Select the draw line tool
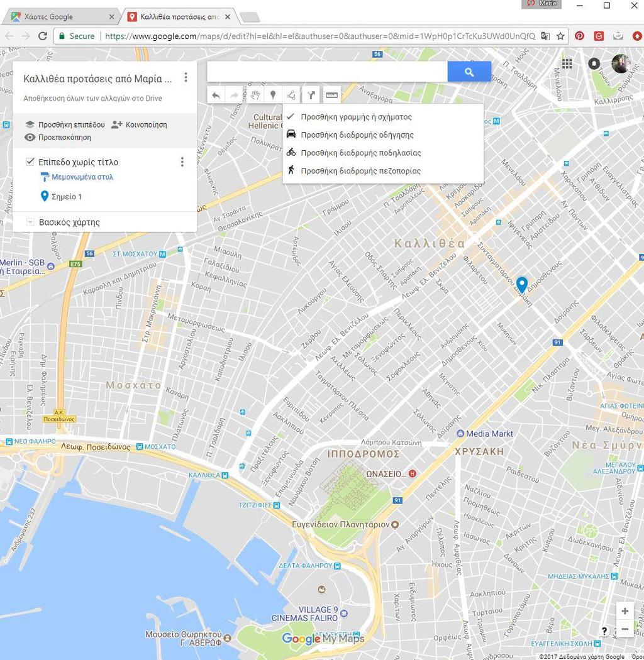This screenshot has width=644, height=660. coord(291,96)
